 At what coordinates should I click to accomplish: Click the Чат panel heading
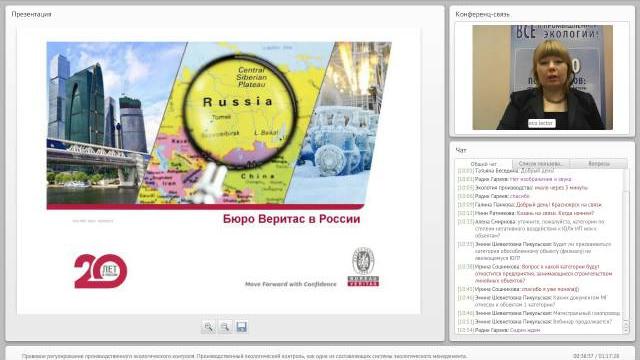point(461,150)
